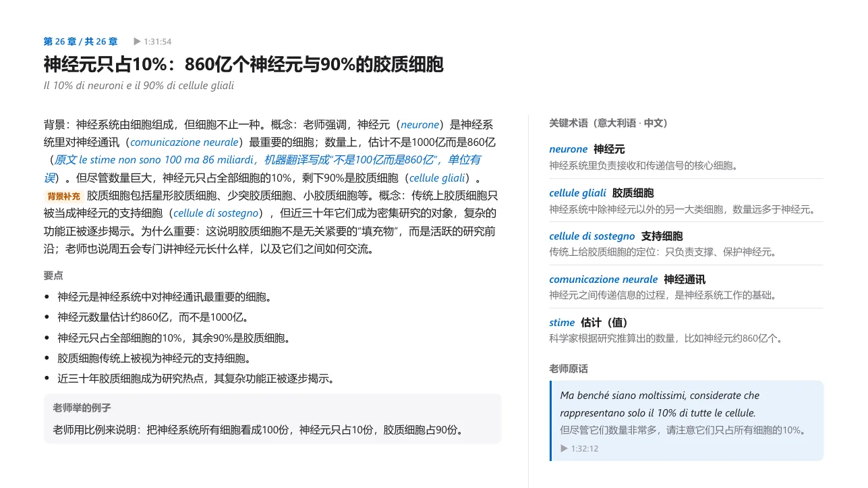This screenshot has width=868, height=488.
Task: Click the example text 老师用比例来说明
Action: point(259,429)
